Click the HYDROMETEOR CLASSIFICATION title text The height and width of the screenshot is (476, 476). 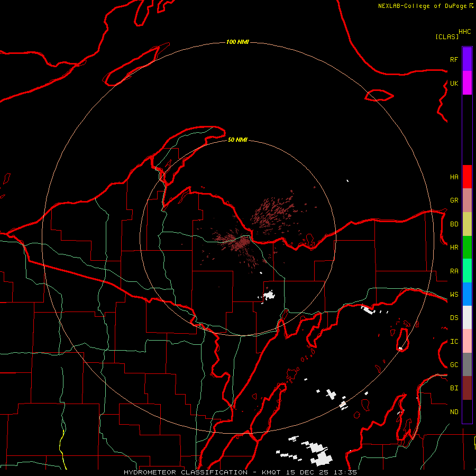186,472
